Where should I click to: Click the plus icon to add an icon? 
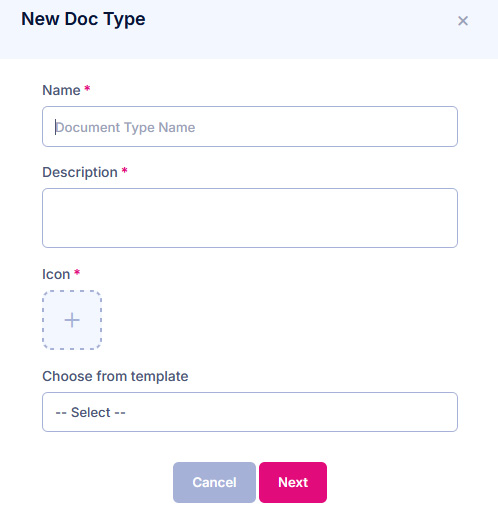(x=72, y=320)
